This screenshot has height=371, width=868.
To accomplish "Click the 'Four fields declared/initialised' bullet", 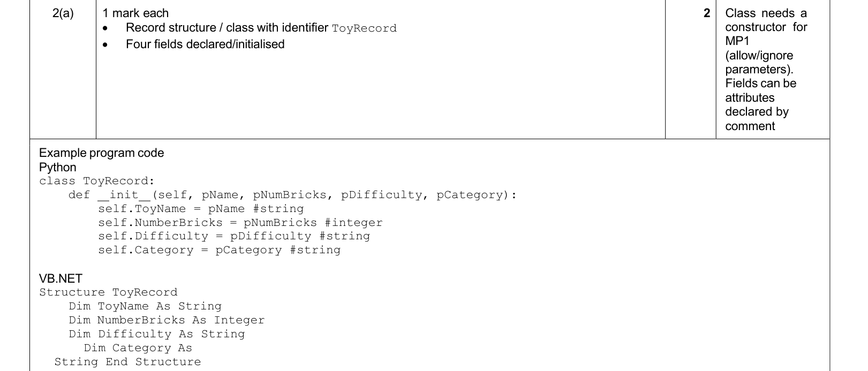I will [x=205, y=44].
